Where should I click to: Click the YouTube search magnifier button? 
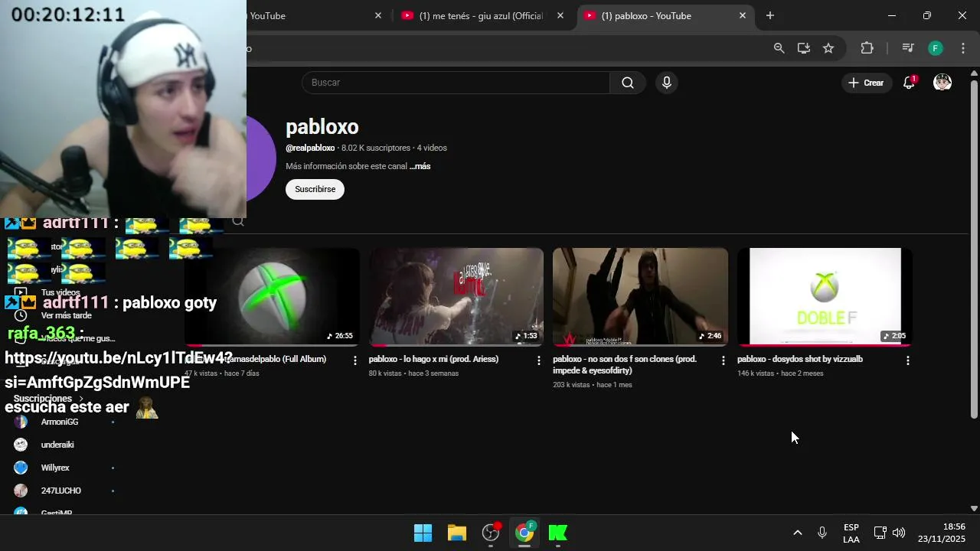tap(627, 83)
